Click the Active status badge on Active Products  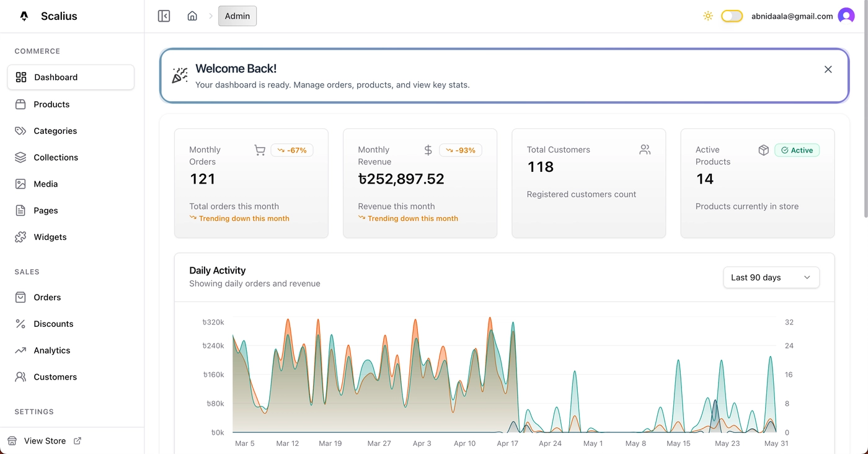click(797, 150)
